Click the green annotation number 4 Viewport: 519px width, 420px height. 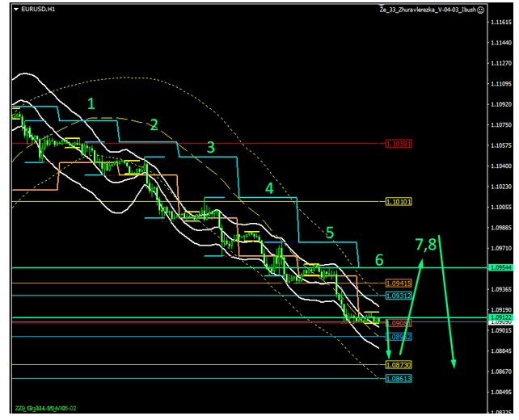269,188
